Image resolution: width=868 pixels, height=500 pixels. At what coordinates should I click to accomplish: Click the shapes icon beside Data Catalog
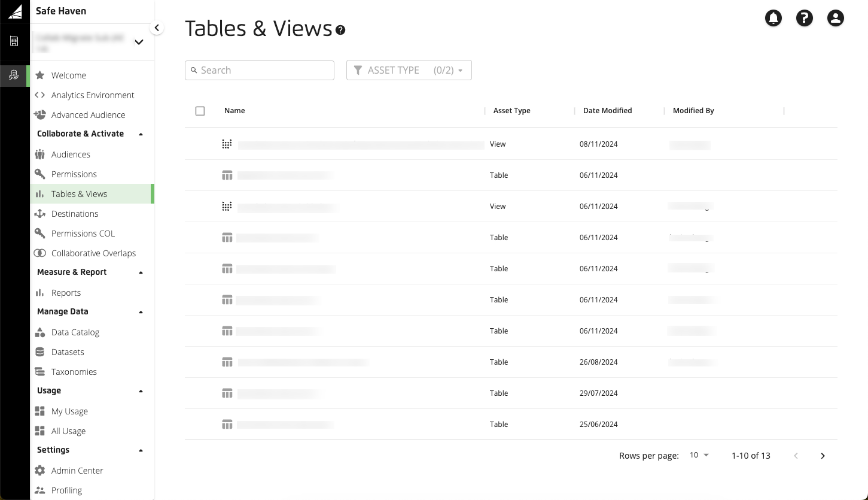click(40, 332)
